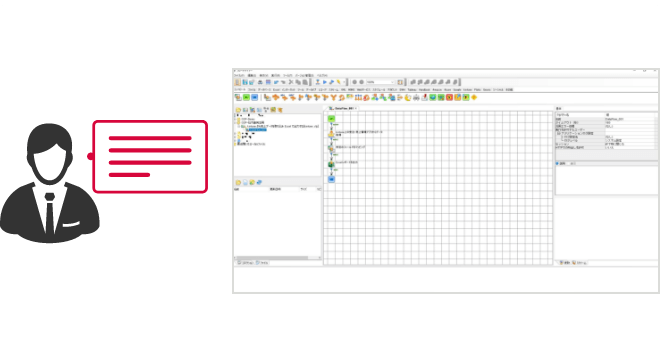This screenshot has height=360, width=660.
Task: Click the file pane horizontal scrollbar
Action: (277, 258)
